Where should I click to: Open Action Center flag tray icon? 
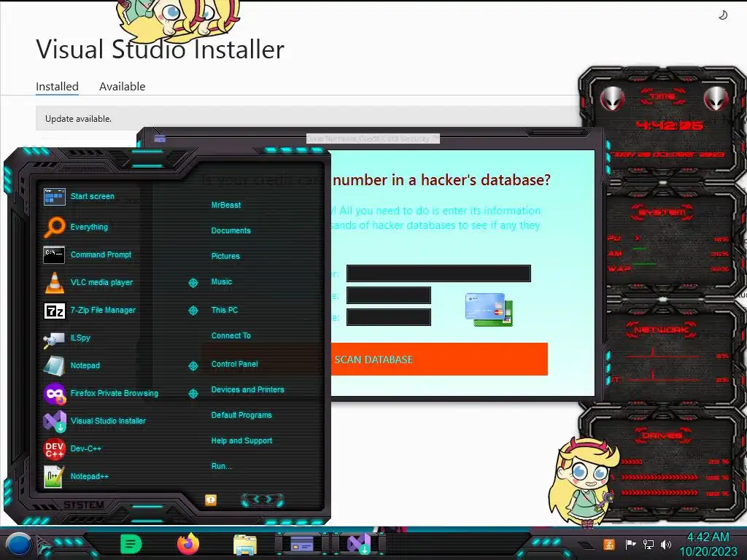coord(630,544)
